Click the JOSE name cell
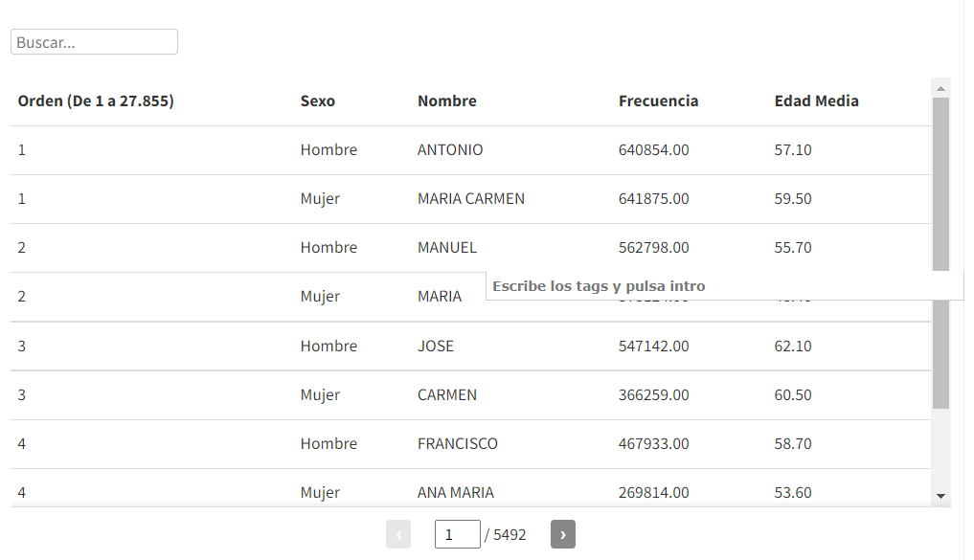 [436, 346]
